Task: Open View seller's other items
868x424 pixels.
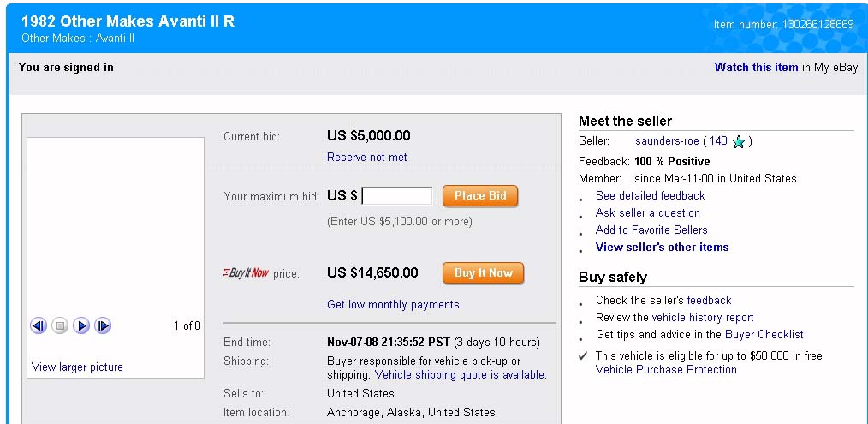Action: pos(663,248)
